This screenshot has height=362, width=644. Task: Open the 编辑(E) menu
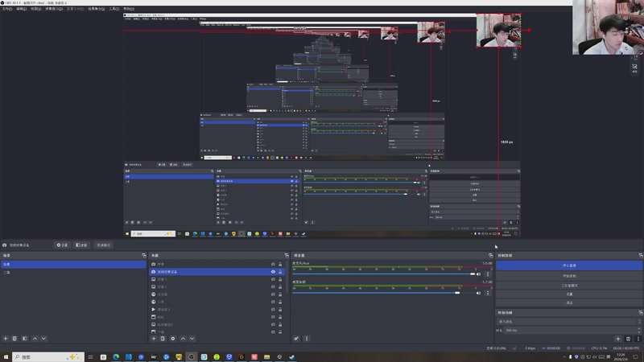pos(22,9)
